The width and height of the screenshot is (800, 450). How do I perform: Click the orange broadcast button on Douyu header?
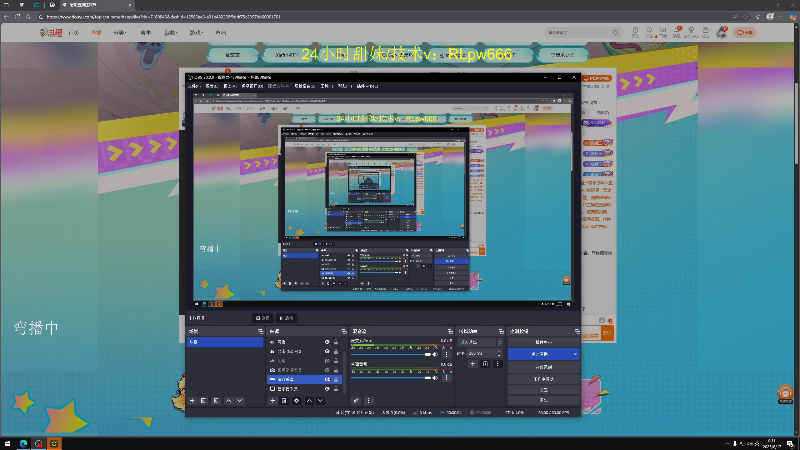click(x=744, y=33)
